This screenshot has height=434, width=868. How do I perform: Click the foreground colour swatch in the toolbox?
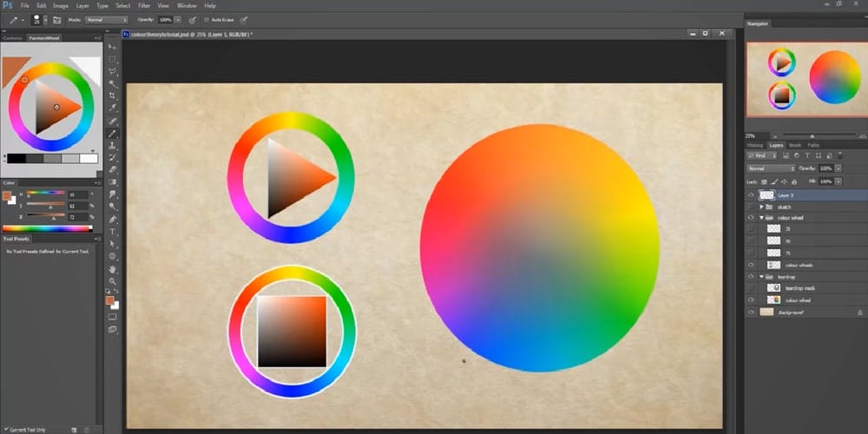click(109, 300)
